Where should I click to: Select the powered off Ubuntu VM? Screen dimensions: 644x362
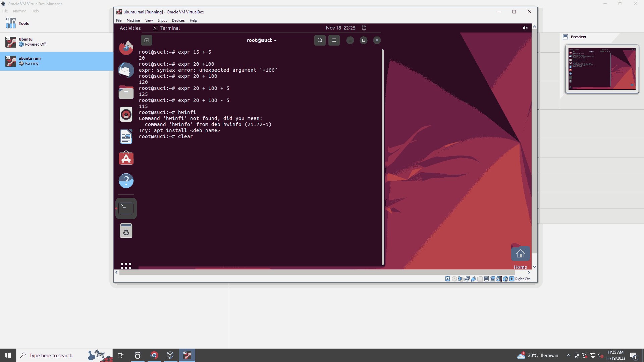click(x=56, y=42)
